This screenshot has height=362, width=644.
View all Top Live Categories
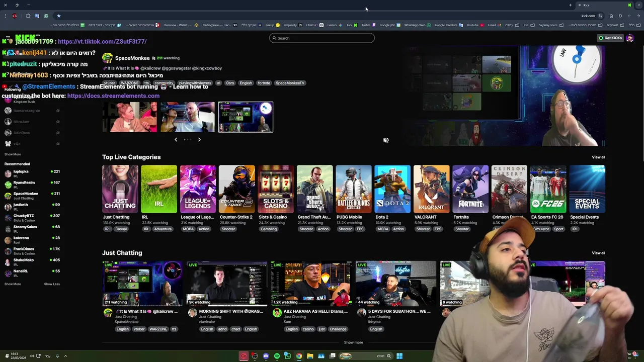pos(598,157)
